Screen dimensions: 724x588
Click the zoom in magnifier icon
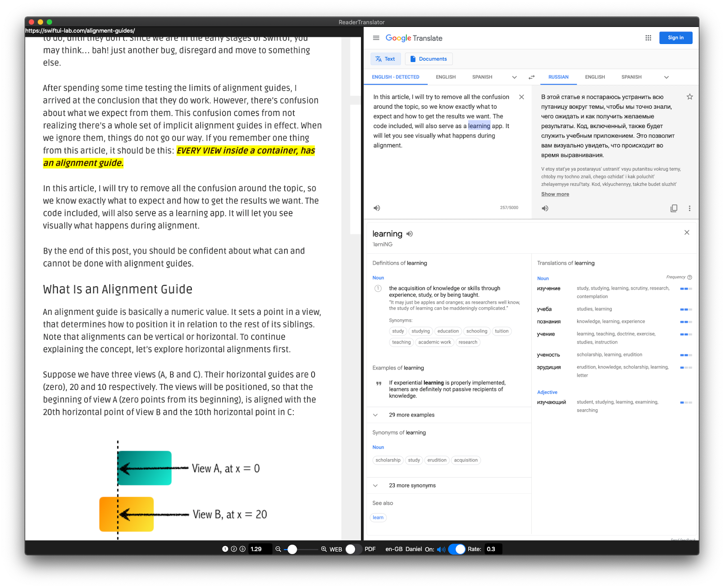pyautogui.click(x=323, y=549)
